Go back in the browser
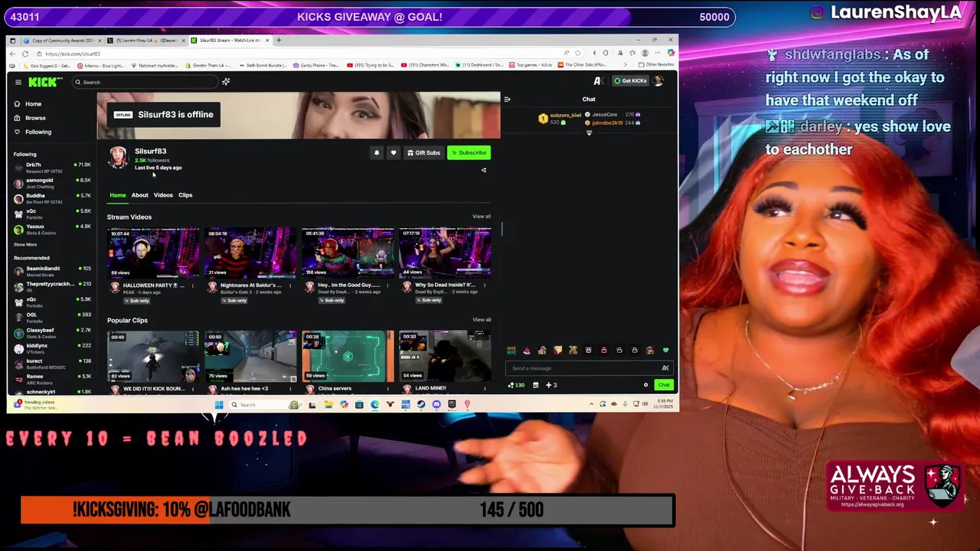 12,54
